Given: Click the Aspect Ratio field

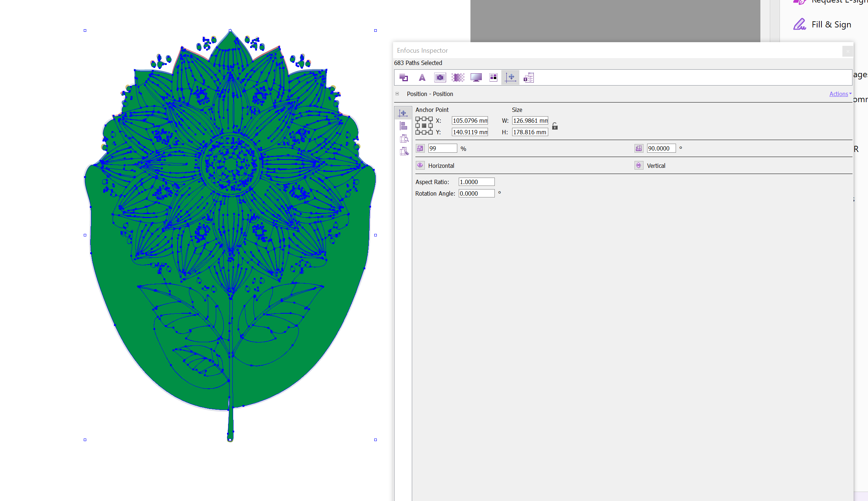Looking at the screenshot, I should point(476,182).
